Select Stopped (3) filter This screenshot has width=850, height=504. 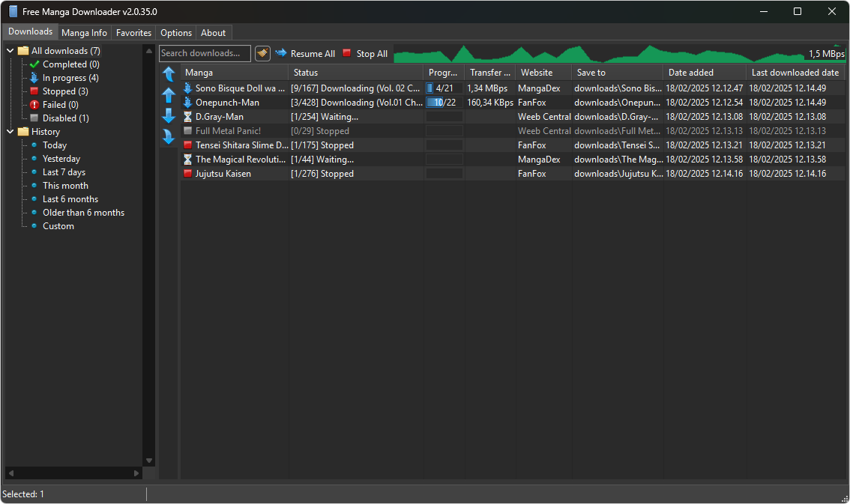[x=65, y=91]
